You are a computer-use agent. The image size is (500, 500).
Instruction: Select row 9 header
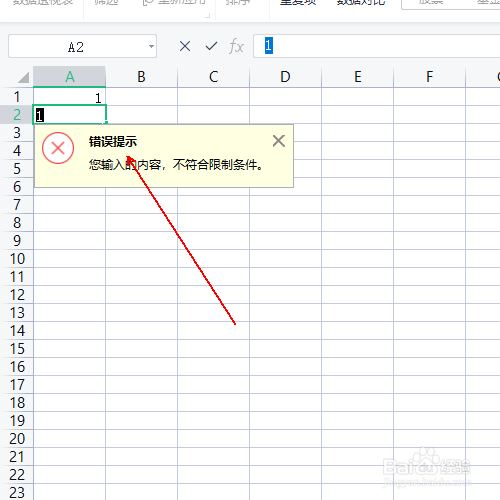[17, 241]
